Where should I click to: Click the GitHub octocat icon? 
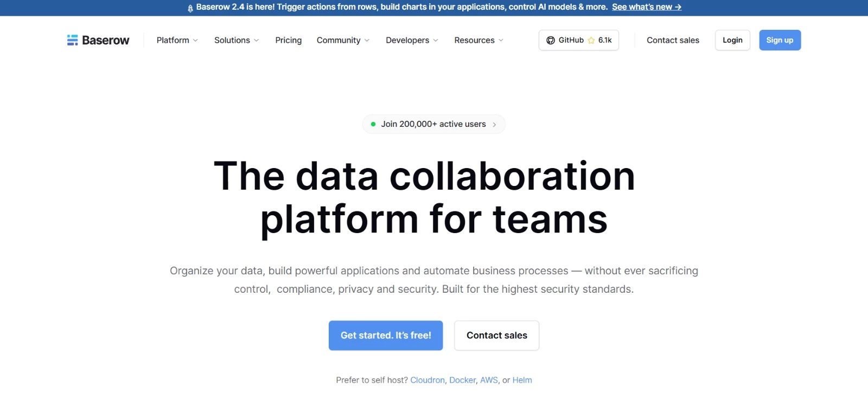(x=551, y=40)
